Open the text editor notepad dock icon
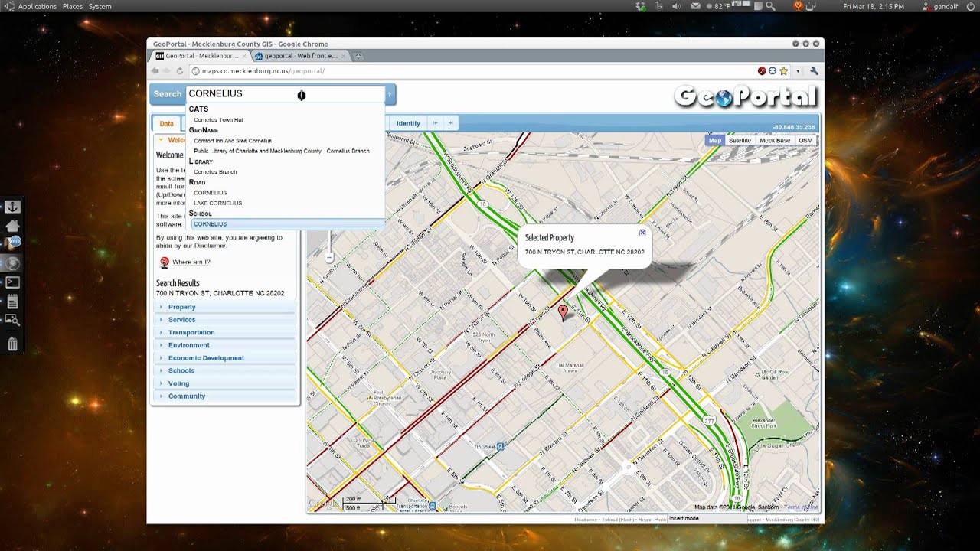Image resolution: width=980 pixels, height=551 pixels. click(x=12, y=302)
